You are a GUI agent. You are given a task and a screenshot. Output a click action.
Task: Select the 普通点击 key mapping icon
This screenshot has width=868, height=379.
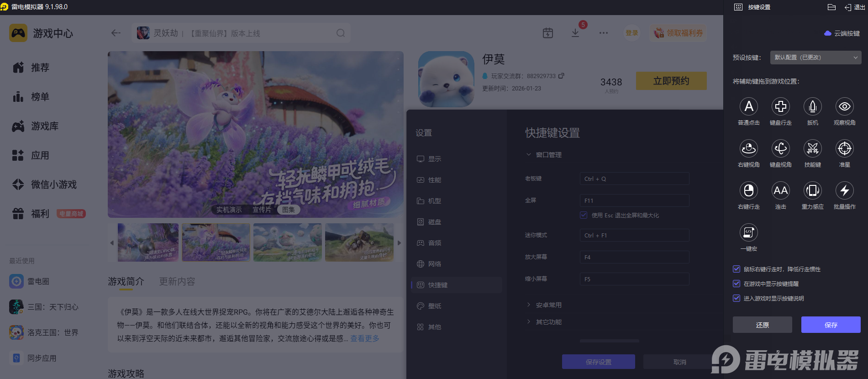coord(749,106)
